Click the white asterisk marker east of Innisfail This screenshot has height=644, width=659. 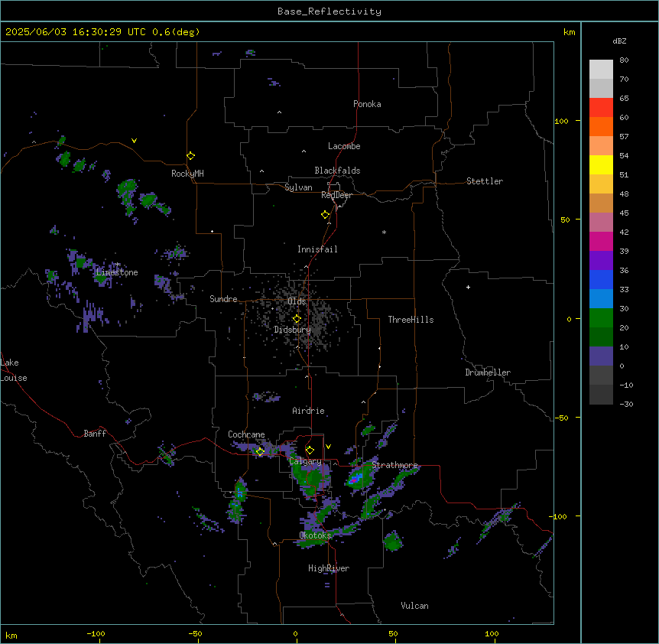click(x=384, y=232)
